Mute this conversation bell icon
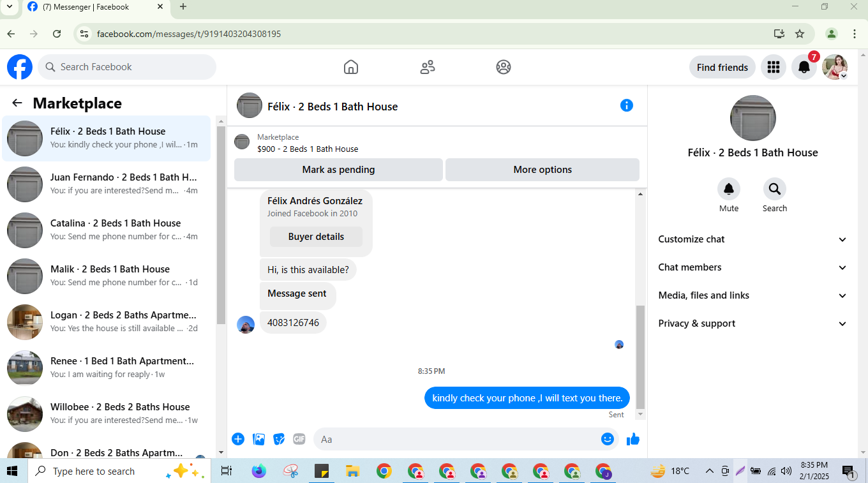Screen dimensions: 868x483 pyautogui.click(x=729, y=189)
